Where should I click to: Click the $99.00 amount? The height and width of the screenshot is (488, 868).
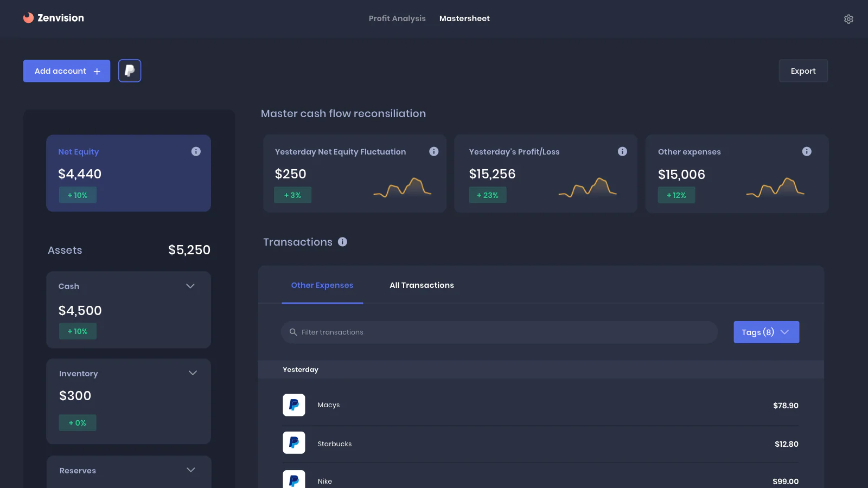[786, 481]
